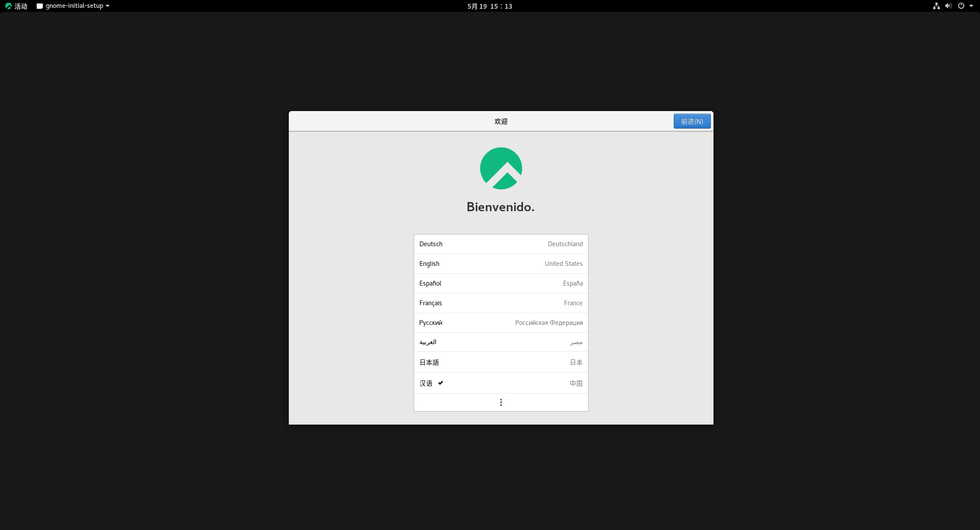
Task: Expand system menu dropdown arrow
Action: (x=971, y=6)
